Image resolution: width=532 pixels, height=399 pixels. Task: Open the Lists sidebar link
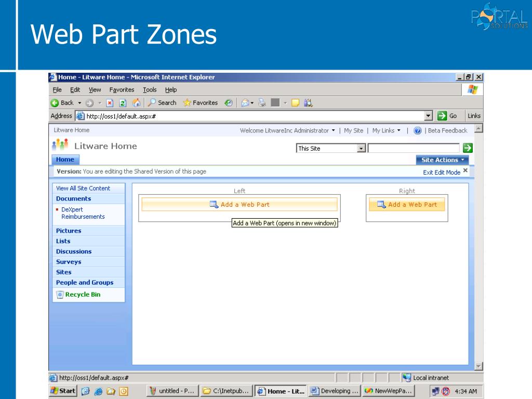point(63,241)
